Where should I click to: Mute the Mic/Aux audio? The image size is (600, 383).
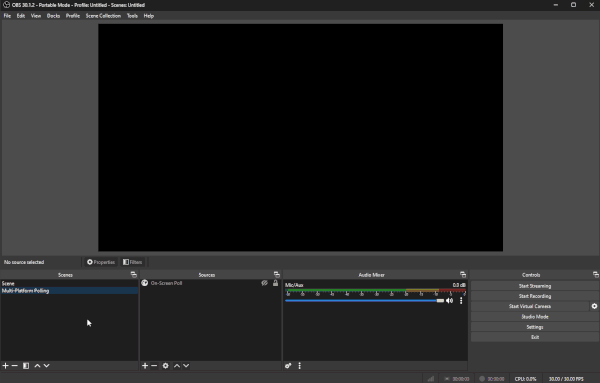click(x=450, y=301)
